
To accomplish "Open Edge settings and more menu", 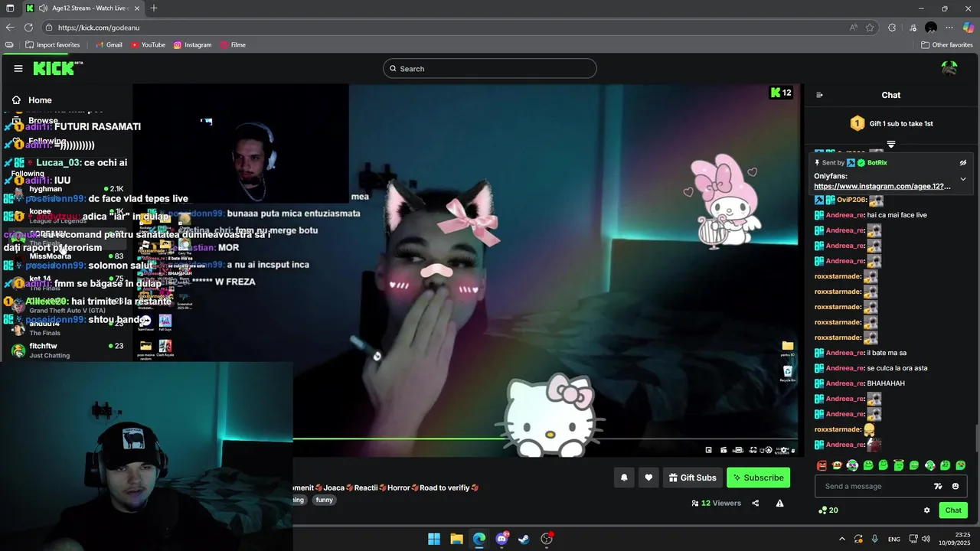I will tap(949, 28).
